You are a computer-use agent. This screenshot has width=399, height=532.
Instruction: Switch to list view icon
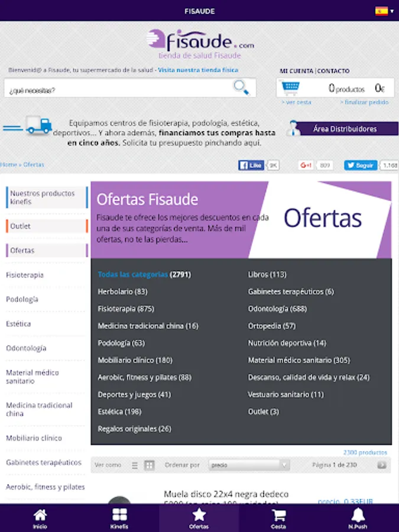coord(135,465)
